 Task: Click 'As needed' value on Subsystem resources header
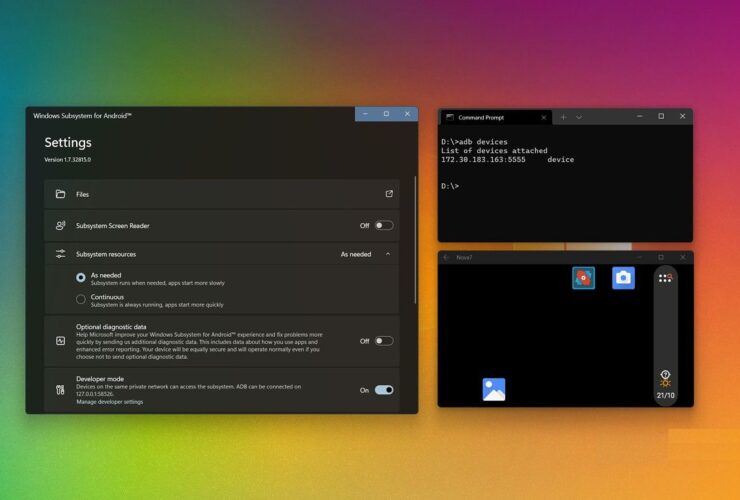[356, 254]
